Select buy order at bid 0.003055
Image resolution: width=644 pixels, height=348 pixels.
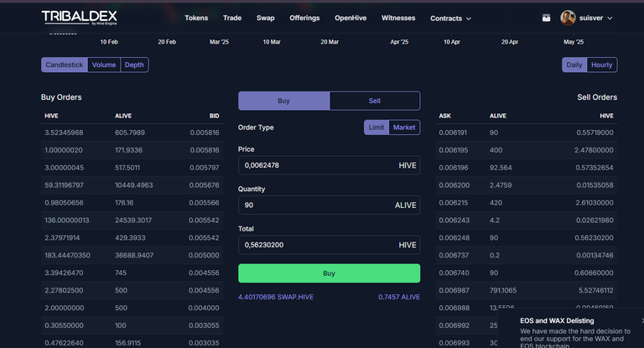pos(132,325)
